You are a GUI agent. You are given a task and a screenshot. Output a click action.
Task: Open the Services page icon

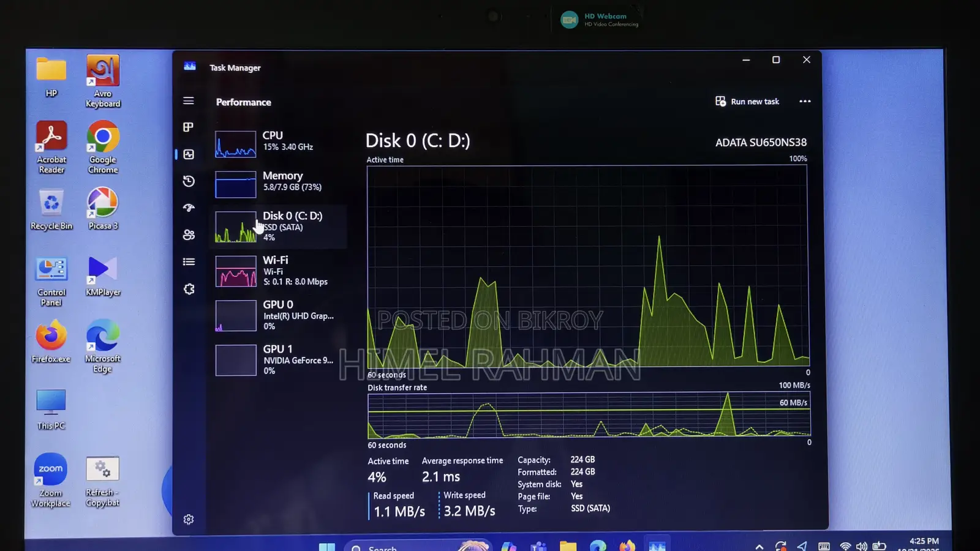pyautogui.click(x=189, y=289)
